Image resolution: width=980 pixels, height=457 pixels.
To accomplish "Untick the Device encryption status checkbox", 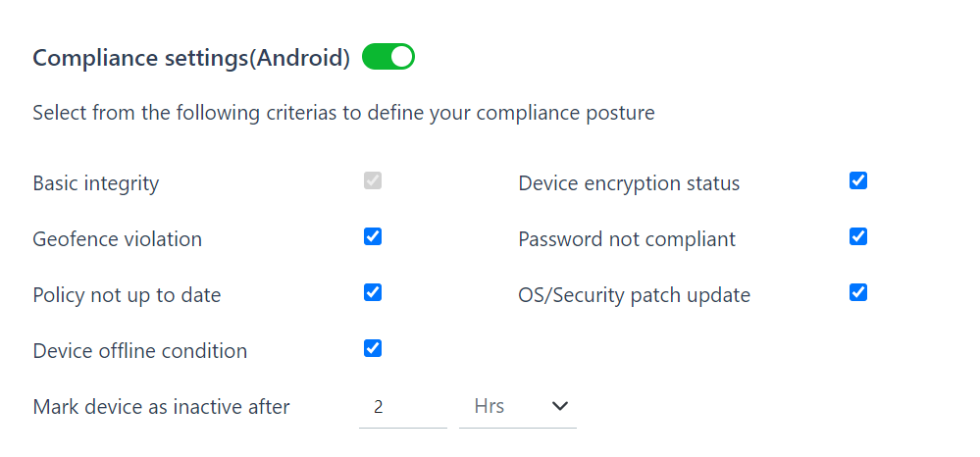I will coord(858,181).
